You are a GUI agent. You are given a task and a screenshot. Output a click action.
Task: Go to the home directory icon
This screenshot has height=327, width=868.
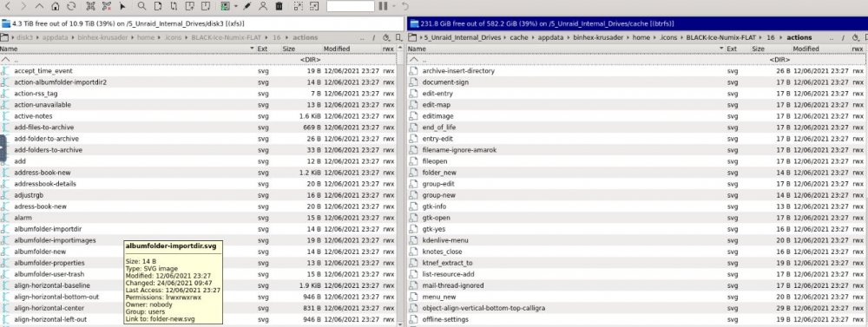[x=56, y=6]
